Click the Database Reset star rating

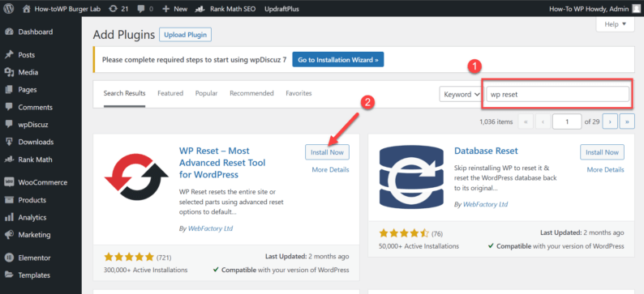point(404,234)
